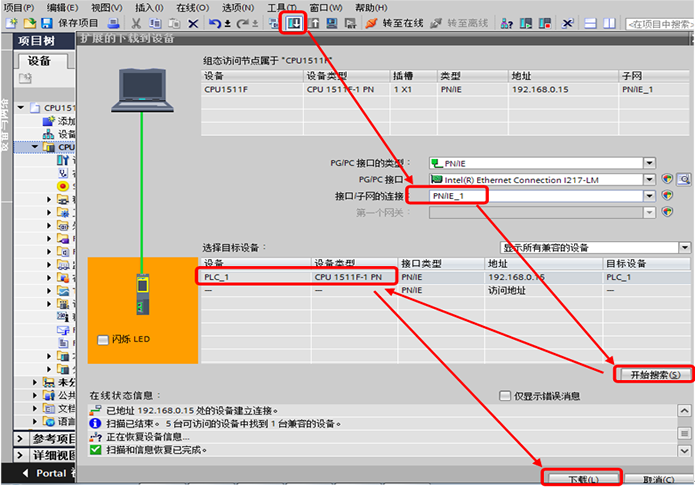Click the PLC device image in orange panel
Screen dimensions: 695x488
[x=142, y=294]
